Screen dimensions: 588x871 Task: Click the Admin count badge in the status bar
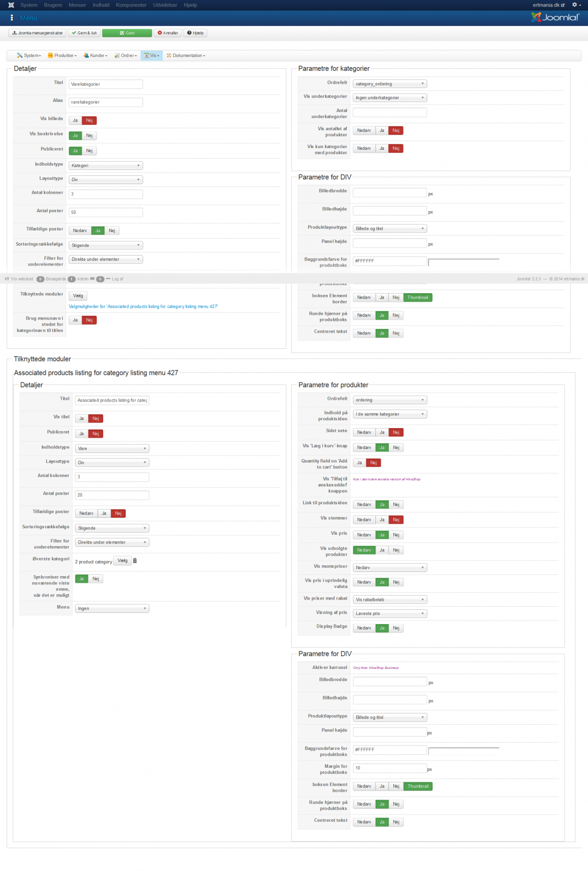[x=72, y=279]
